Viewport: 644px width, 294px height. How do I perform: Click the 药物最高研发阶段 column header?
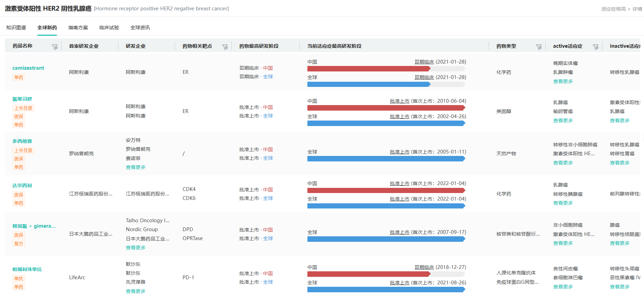(259, 46)
